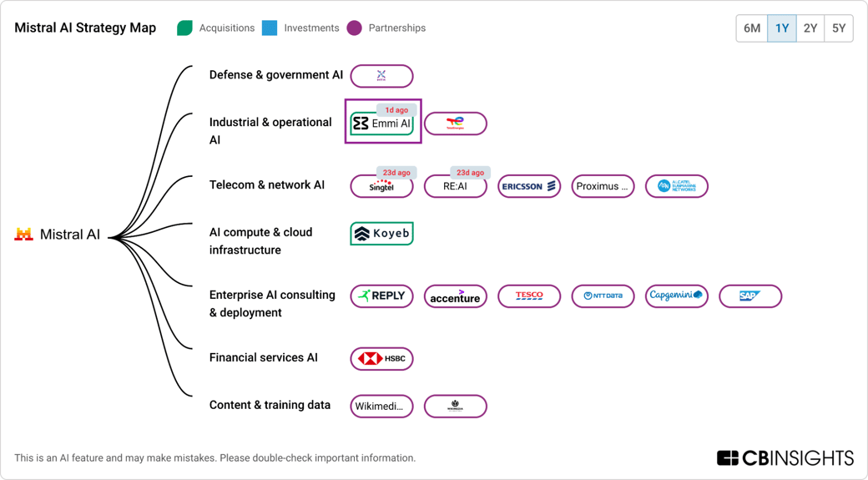Select the HSBC logo chip

(382, 359)
